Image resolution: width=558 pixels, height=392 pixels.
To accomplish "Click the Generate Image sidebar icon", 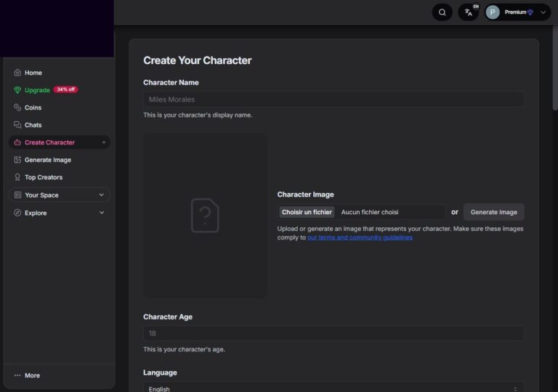I will [17, 160].
